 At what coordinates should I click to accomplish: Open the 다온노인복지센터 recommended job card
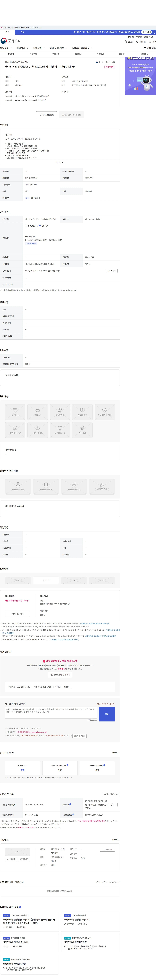pos(90,921)
